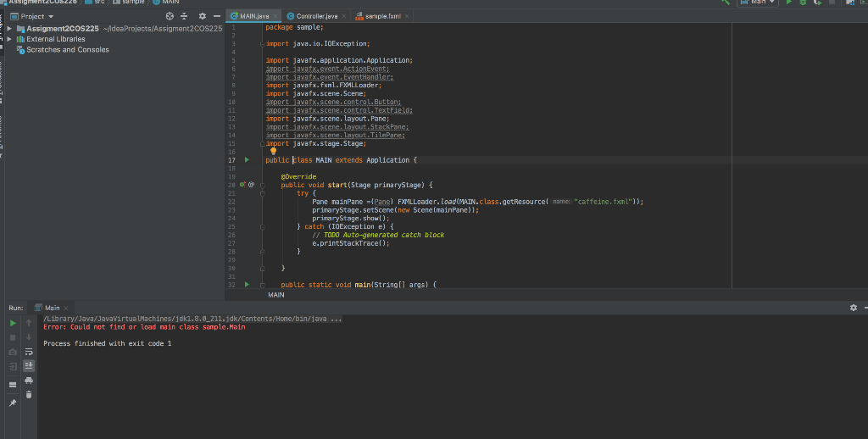Image resolution: width=868 pixels, height=439 pixels.
Task: Click the 'caffeine.fxml' string in the code
Action: [604, 202]
